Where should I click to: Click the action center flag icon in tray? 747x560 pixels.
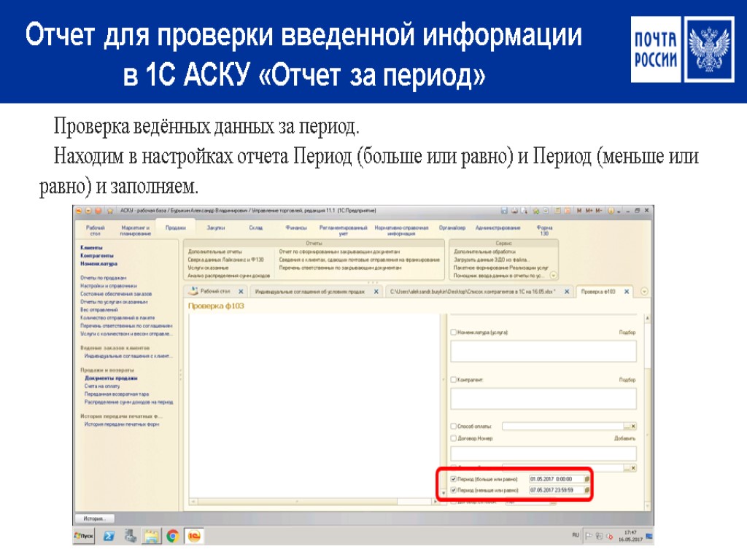pos(589,536)
